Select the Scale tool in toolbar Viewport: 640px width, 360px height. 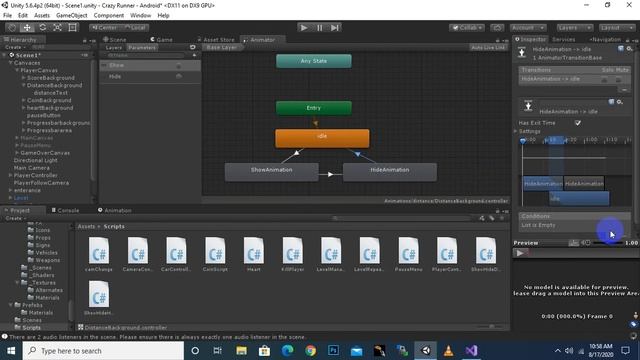point(58,28)
